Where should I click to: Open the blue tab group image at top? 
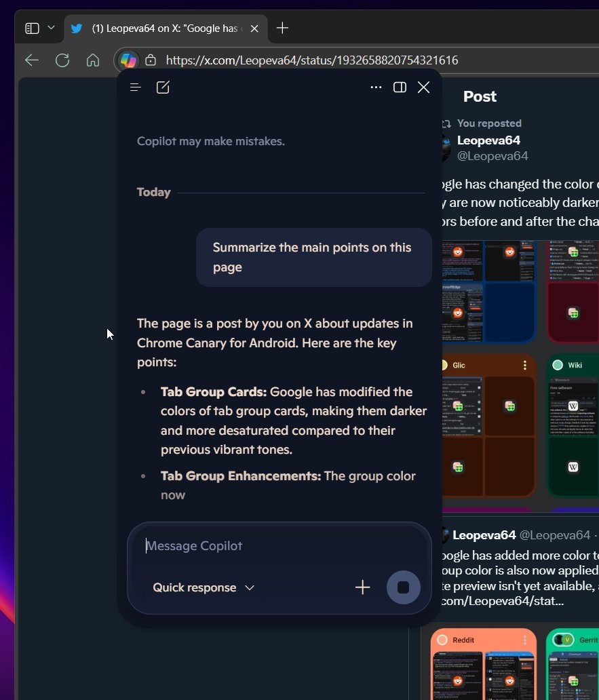[x=488, y=292]
